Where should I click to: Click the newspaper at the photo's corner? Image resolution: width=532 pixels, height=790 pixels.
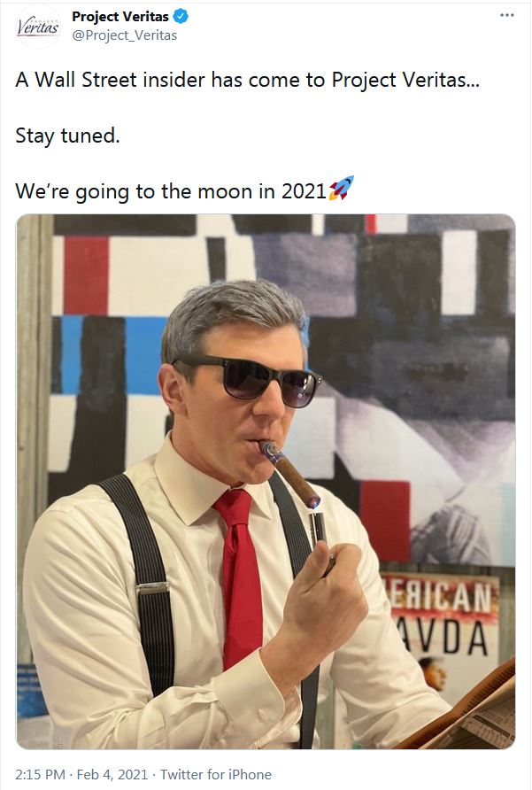tap(466, 710)
